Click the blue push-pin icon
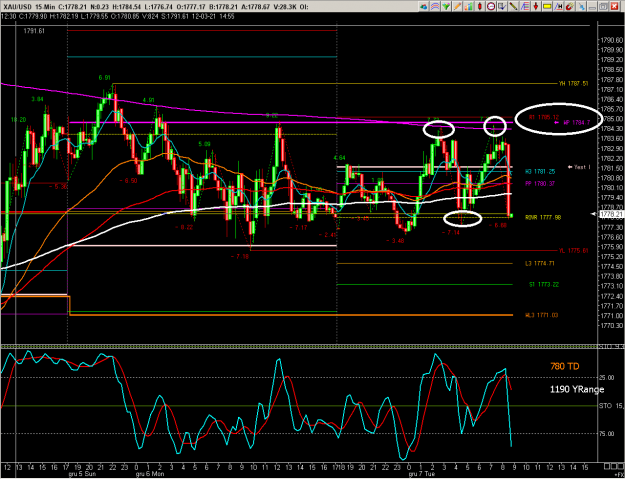The width and height of the screenshot is (625, 479). [580, 6]
